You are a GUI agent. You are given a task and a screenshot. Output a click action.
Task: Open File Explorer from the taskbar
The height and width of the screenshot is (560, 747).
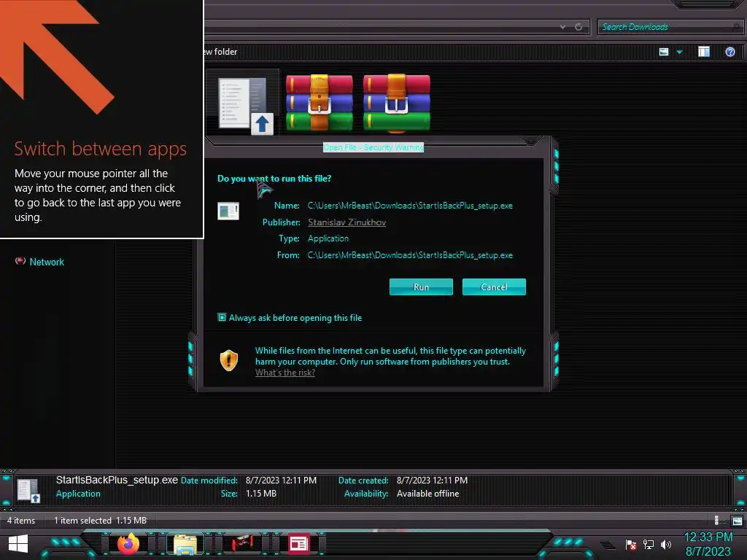coord(185,544)
